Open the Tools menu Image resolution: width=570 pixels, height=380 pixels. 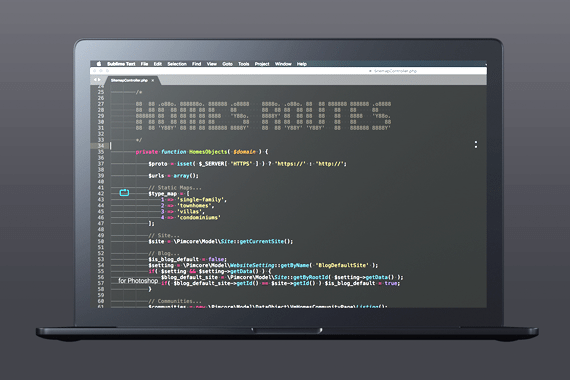point(244,64)
